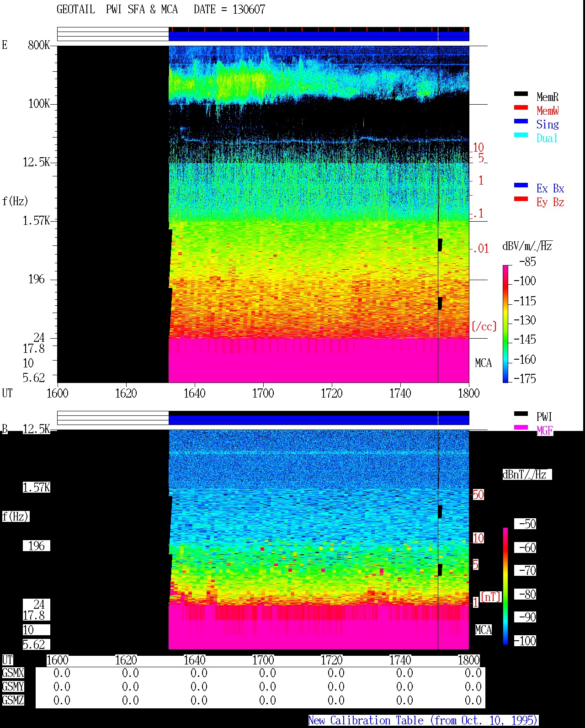Screen dimensions: 585x728
Task: Click the B-field spectrogram plot area
Action: pos(263,540)
